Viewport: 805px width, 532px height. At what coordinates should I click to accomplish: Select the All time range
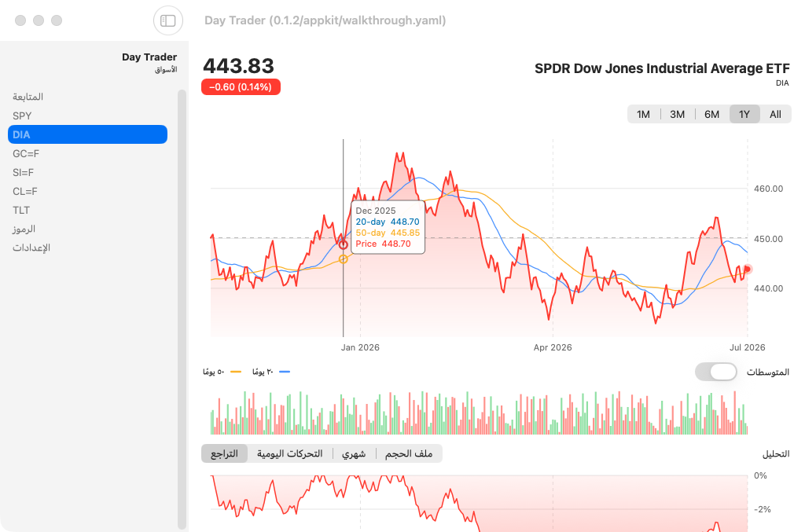[775, 115]
